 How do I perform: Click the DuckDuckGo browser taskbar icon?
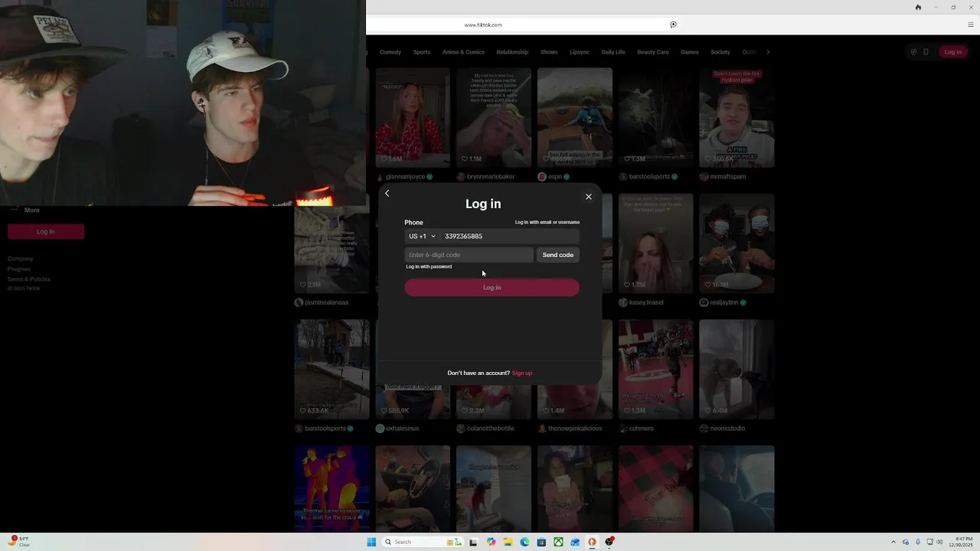[x=592, y=542]
